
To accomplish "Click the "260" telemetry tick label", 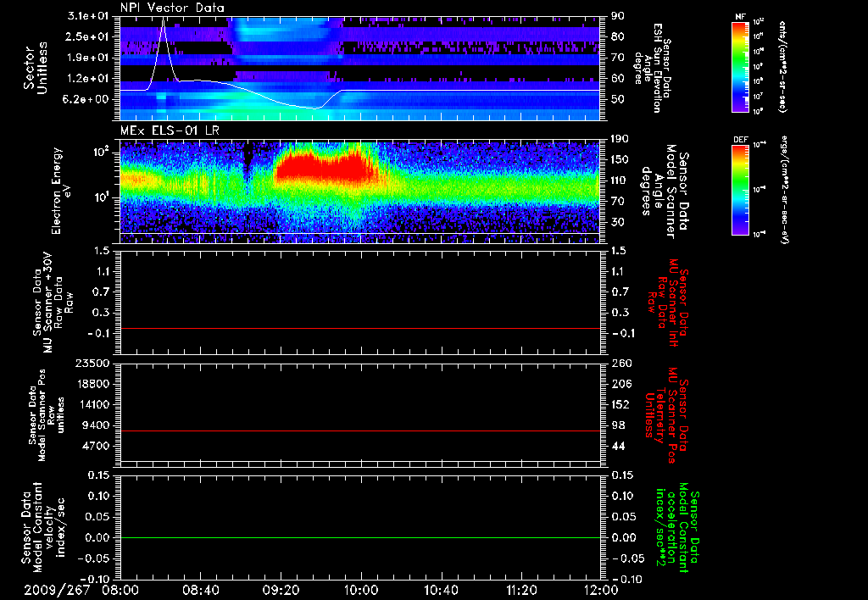I will 620,364.
